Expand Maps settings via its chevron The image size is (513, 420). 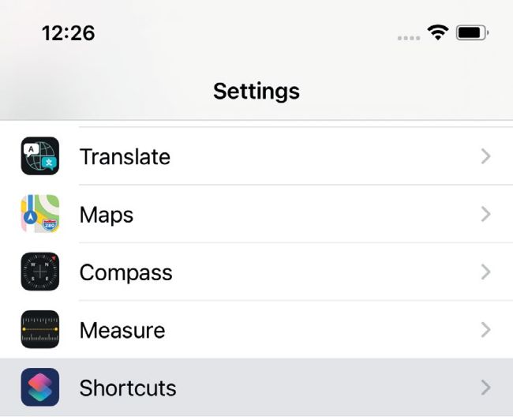coord(486,214)
